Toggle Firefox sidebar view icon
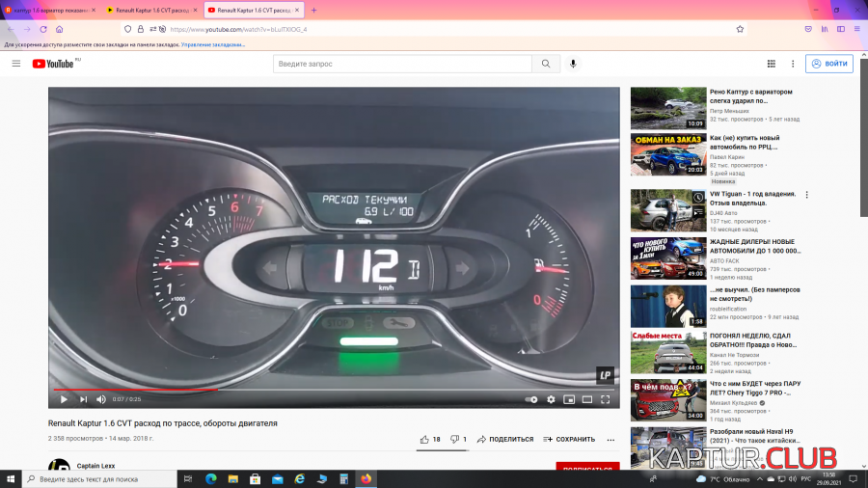The image size is (868, 488). click(x=841, y=29)
